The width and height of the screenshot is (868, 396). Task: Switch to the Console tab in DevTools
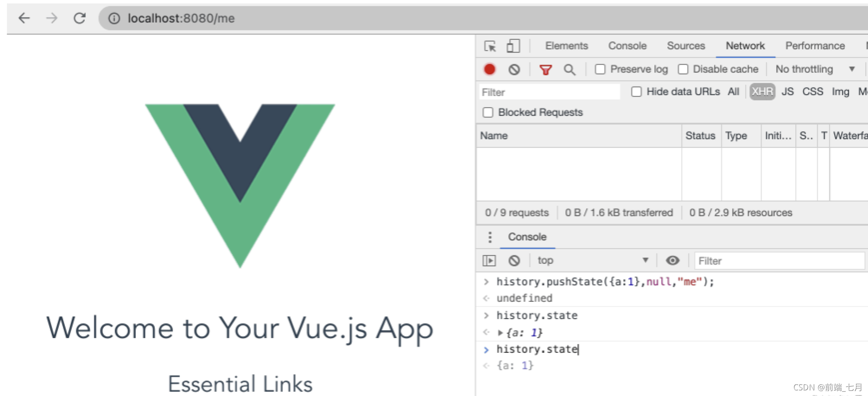(627, 46)
